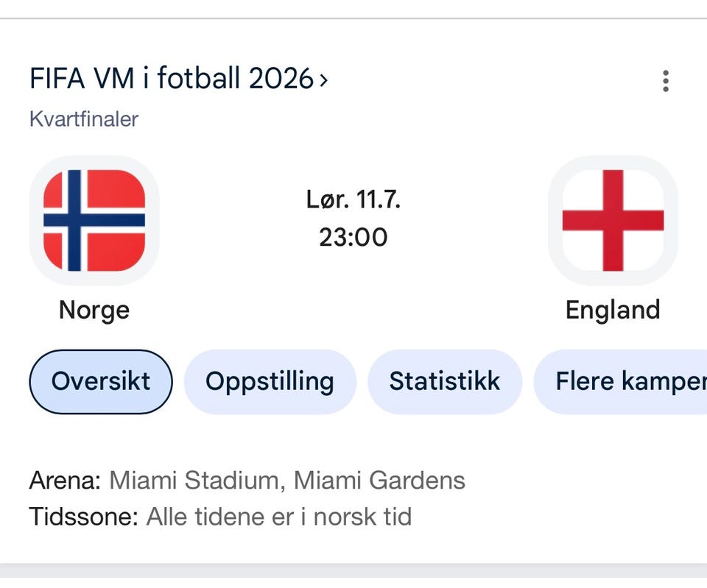Tap the 23:00 kickoff time
The height and width of the screenshot is (588, 707).
tap(353, 238)
